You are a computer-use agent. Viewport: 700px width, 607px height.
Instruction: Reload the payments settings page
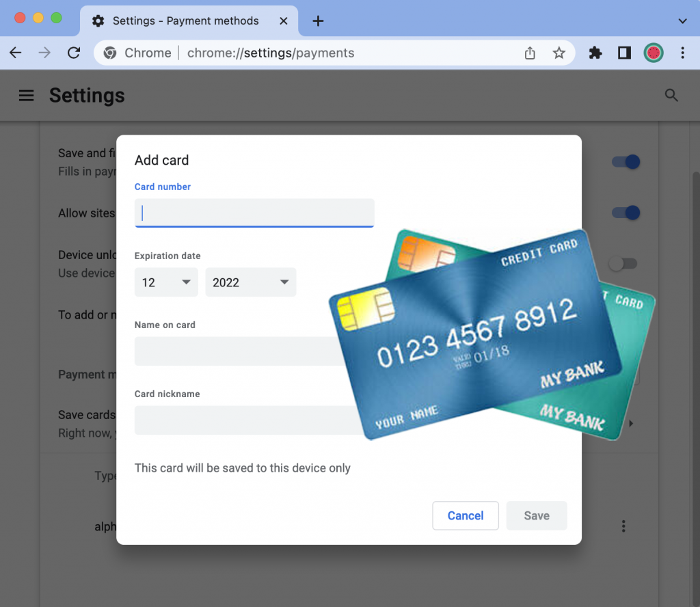[74, 53]
